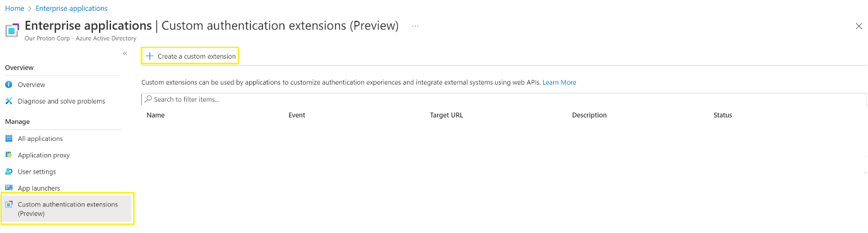Image resolution: width=868 pixels, height=233 pixels.
Task: Sort by the Name column header
Action: click(x=155, y=115)
